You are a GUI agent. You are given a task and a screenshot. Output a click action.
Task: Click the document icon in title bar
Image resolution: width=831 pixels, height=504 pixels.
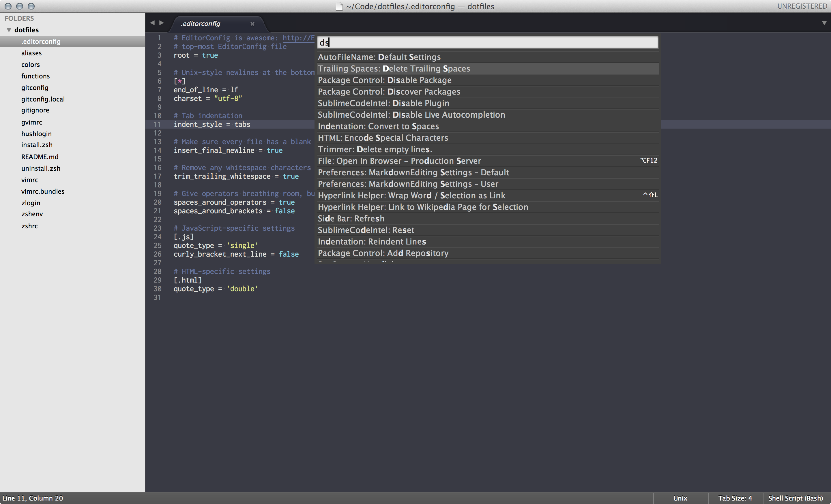[x=339, y=6]
